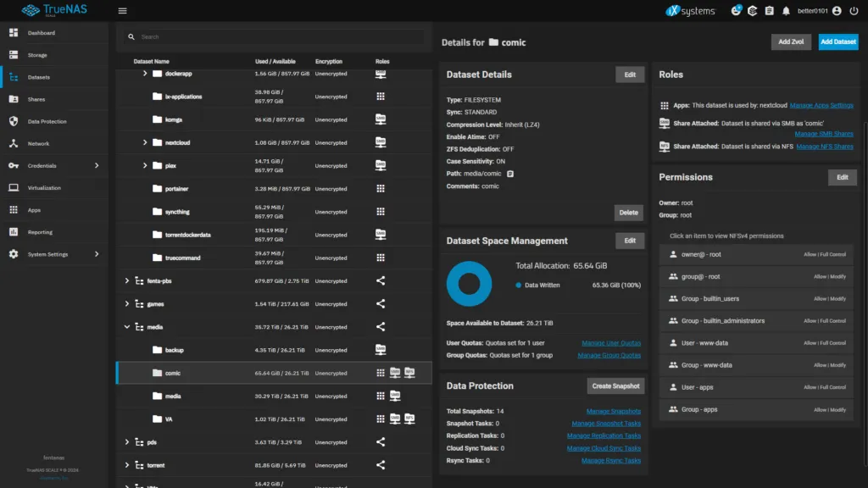Select Network in the sidebar
The image size is (868, 488).
tap(14, 143)
